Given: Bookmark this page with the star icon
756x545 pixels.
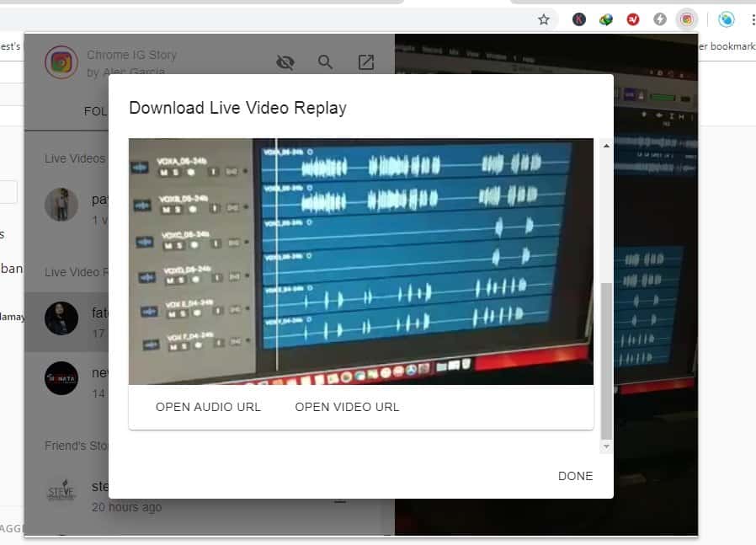Looking at the screenshot, I should pos(544,19).
